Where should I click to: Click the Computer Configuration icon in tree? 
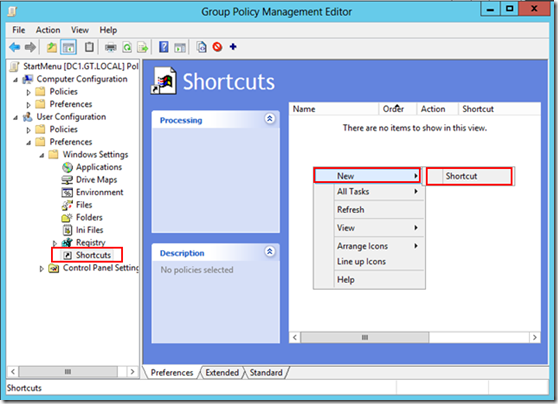(x=28, y=79)
